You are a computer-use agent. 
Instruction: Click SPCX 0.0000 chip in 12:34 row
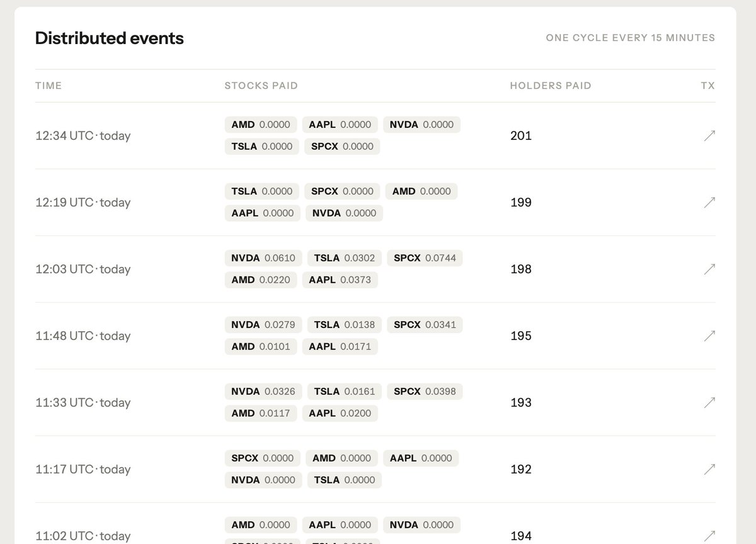342,146
